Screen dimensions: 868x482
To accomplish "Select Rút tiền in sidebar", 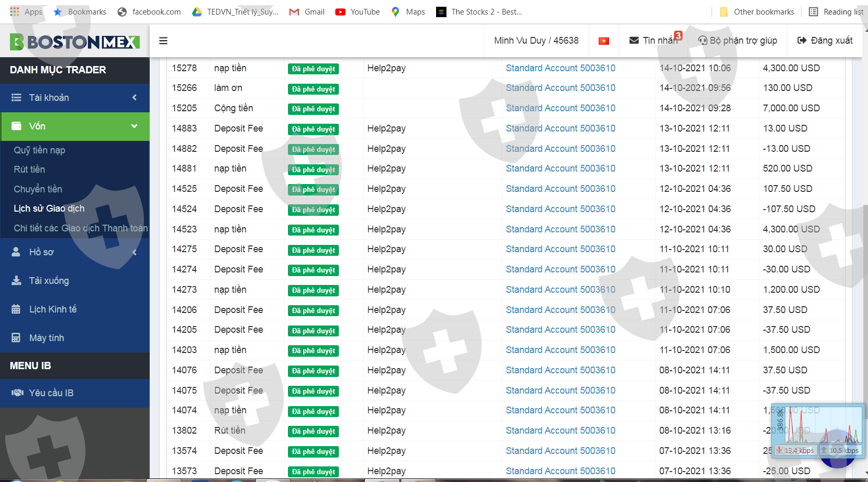I will [30, 170].
